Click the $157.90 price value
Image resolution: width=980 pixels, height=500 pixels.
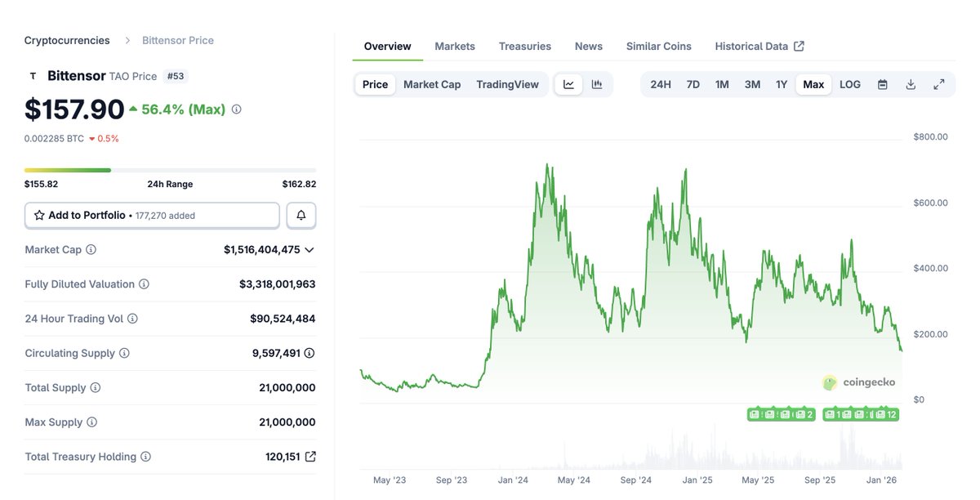click(x=74, y=109)
